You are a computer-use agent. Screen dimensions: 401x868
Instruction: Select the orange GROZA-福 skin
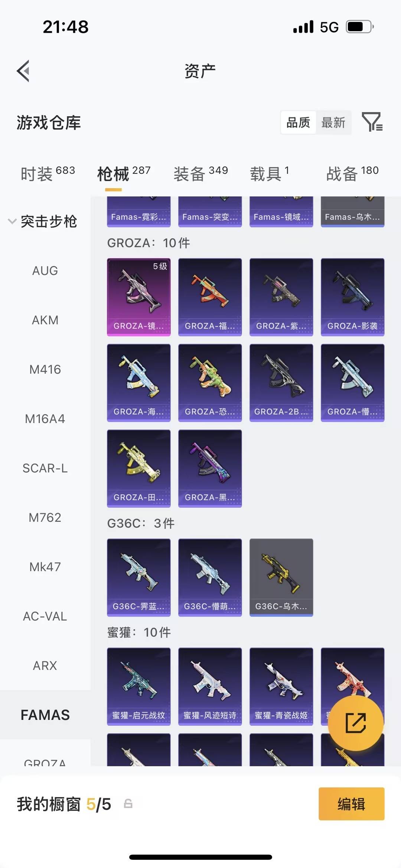(x=210, y=297)
